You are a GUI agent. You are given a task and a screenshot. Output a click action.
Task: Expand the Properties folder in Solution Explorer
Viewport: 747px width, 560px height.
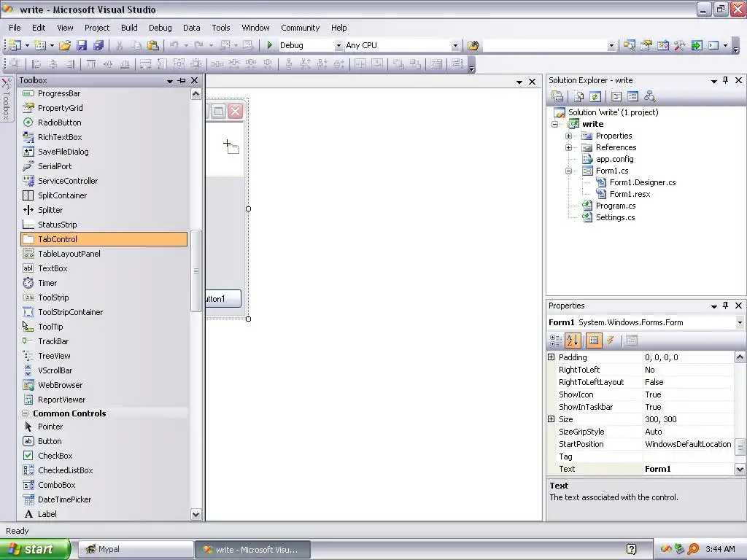coord(569,136)
